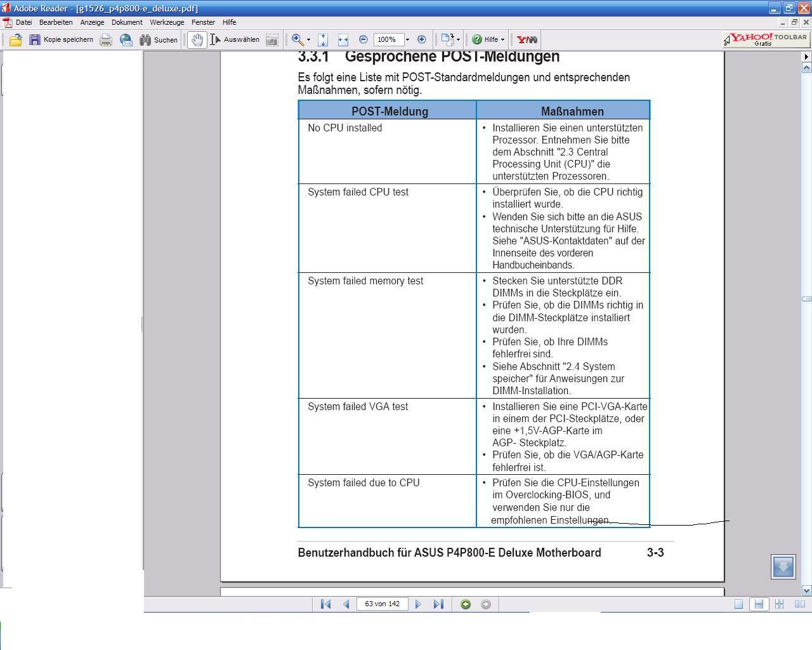Viewport: 812px width, 650px height.
Task: Open the rotate view dropdown arrow
Action: [458, 39]
